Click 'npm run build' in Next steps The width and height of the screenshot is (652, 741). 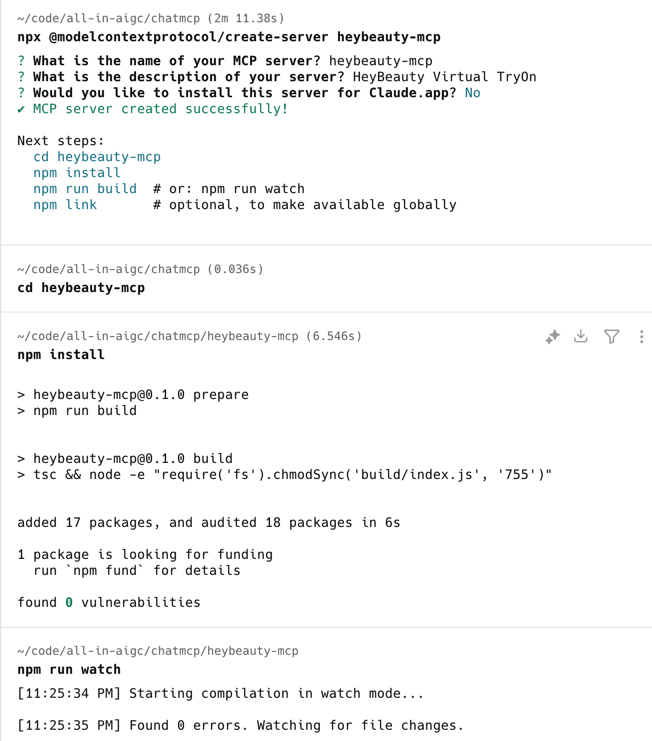pyautogui.click(x=84, y=189)
